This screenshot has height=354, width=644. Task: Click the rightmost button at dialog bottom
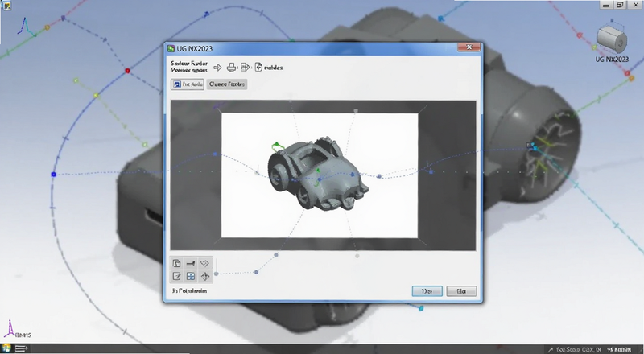point(461,291)
